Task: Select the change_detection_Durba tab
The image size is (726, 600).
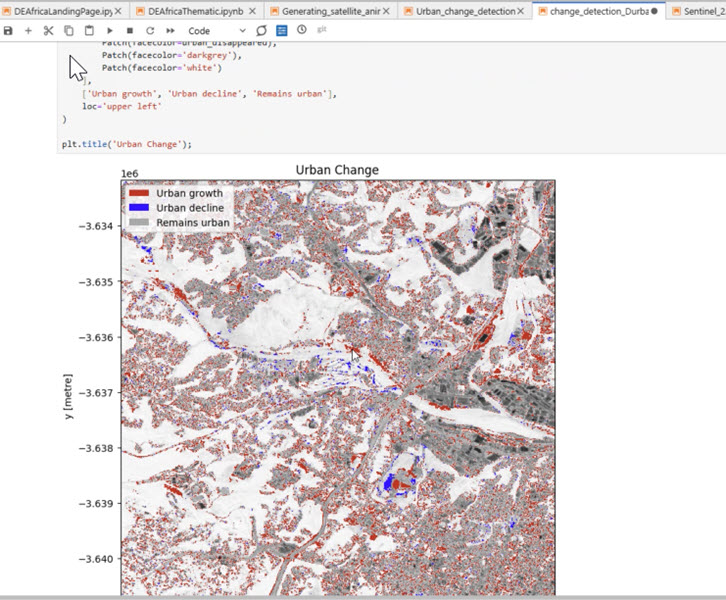Action: tap(599, 11)
